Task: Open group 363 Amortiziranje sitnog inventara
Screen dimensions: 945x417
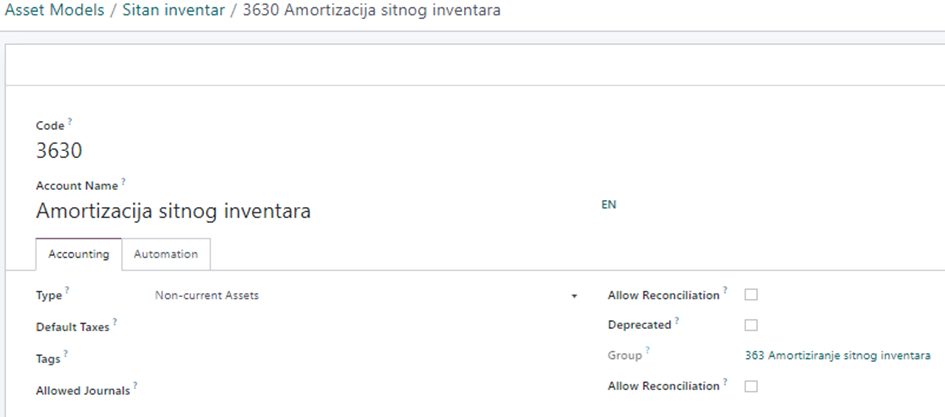Action: 838,356
